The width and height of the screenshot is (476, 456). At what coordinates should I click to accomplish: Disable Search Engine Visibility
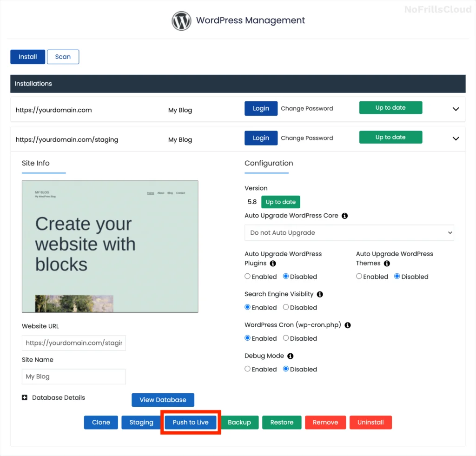coord(286,307)
